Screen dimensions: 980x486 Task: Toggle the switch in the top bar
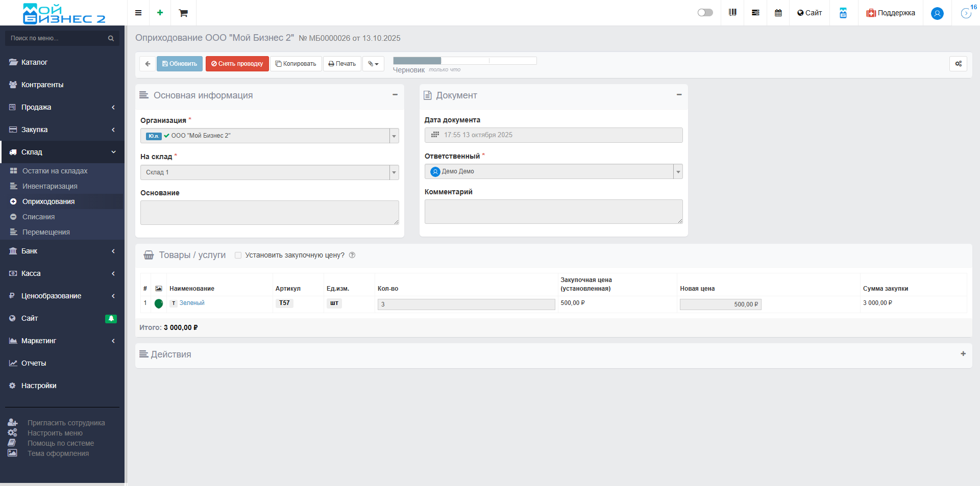pos(705,13)
